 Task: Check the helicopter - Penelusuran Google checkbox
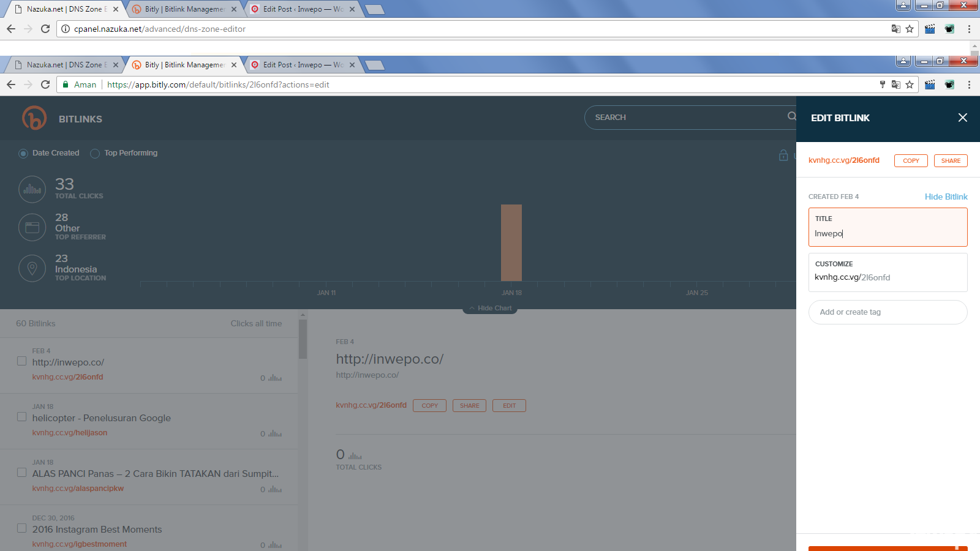[22, 417]
